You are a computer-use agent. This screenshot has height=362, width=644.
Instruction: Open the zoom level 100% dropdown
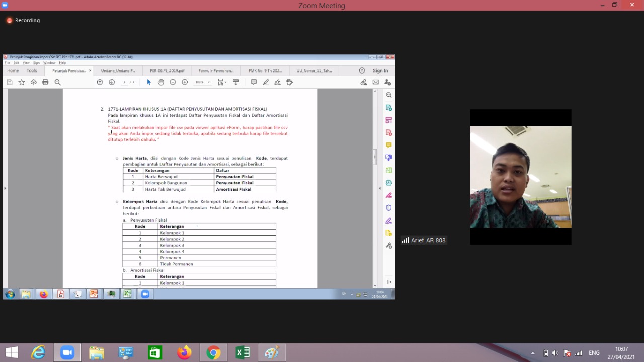tap(203, 82)
